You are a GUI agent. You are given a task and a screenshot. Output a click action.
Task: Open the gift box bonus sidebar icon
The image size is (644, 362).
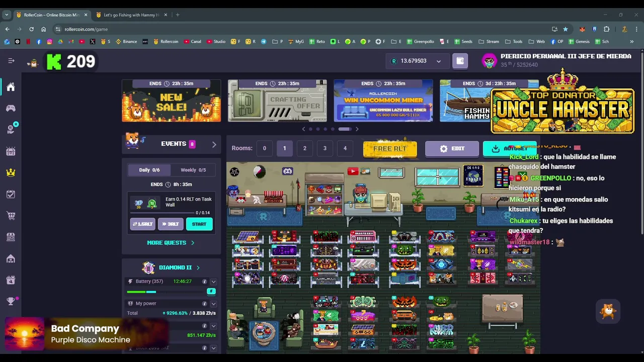click(11, 280)
